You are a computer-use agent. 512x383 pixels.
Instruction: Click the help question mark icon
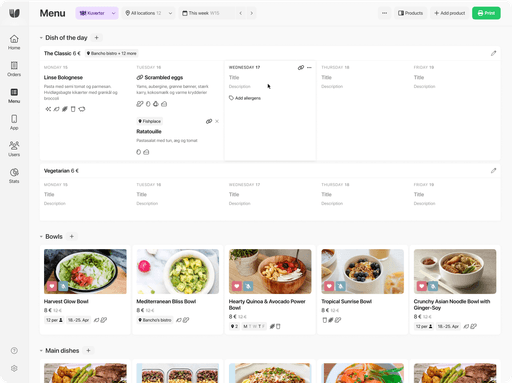pos(14,351)
